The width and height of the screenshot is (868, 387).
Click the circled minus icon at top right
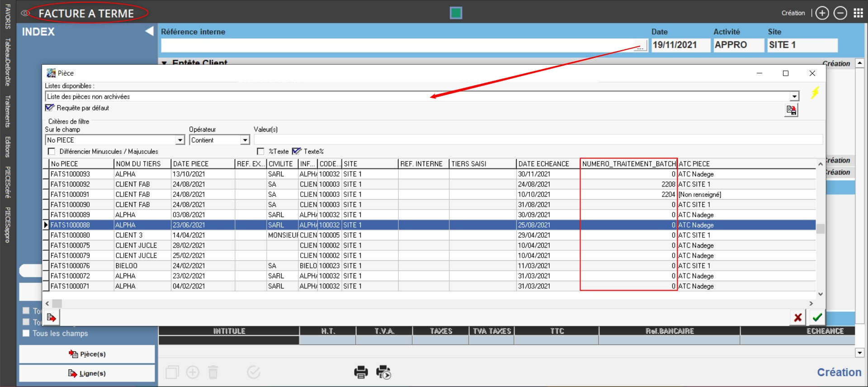coord(840,13)
